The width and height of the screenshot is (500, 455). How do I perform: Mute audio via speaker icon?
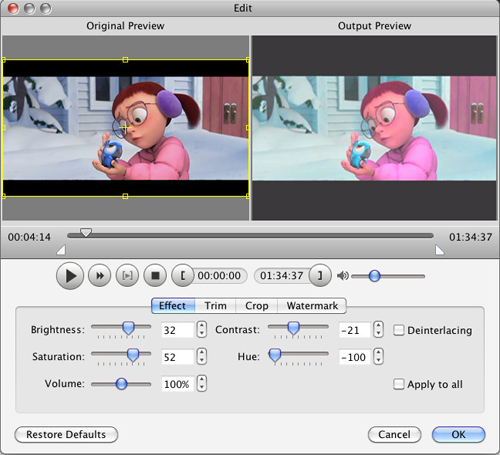pos(343,276)
